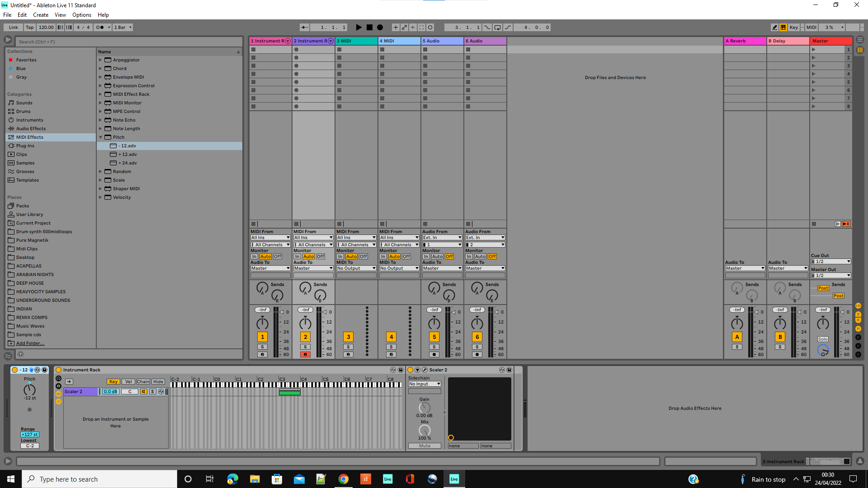Open Chrome from the taskbar
868x488 pixels.
[344, 479]
